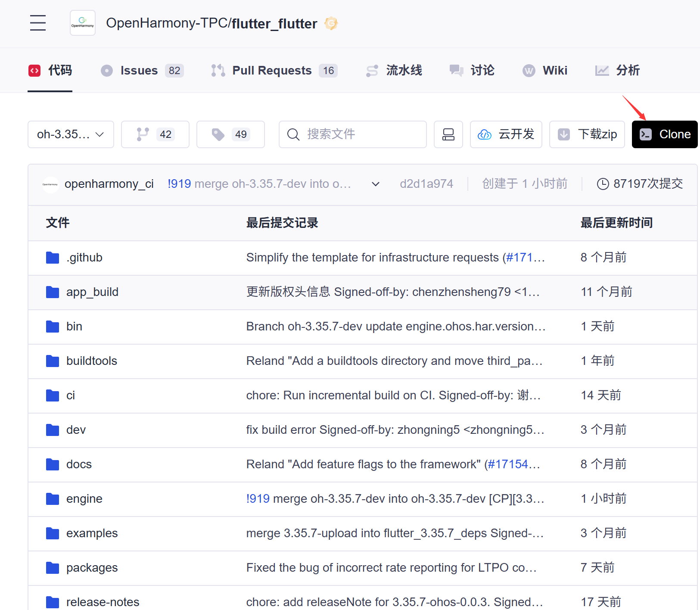Click the '14 天前' timestamp in ci row
The image size is (700, 610).
[x=600, y=395]
